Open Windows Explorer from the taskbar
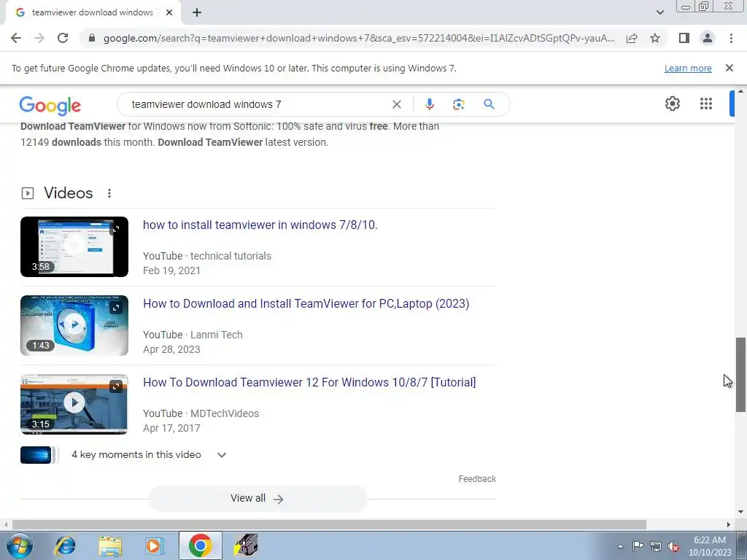Screen dimensions: 747x560 [110, 545]
